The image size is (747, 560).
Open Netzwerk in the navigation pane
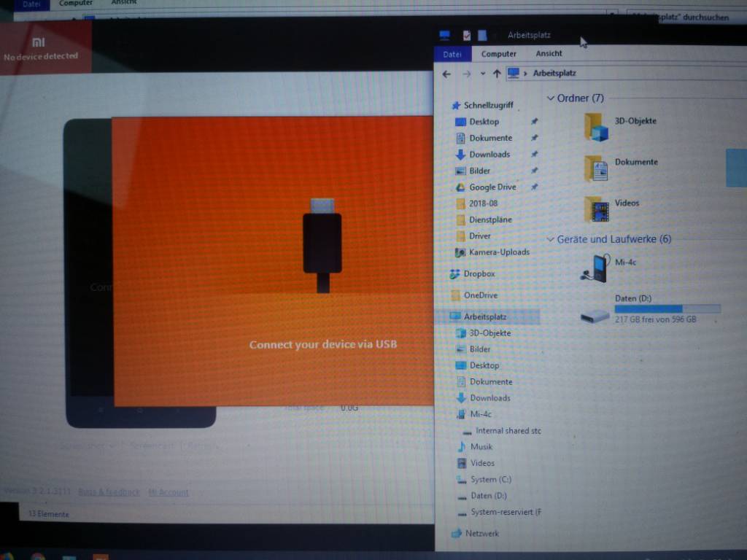point(481,534)
